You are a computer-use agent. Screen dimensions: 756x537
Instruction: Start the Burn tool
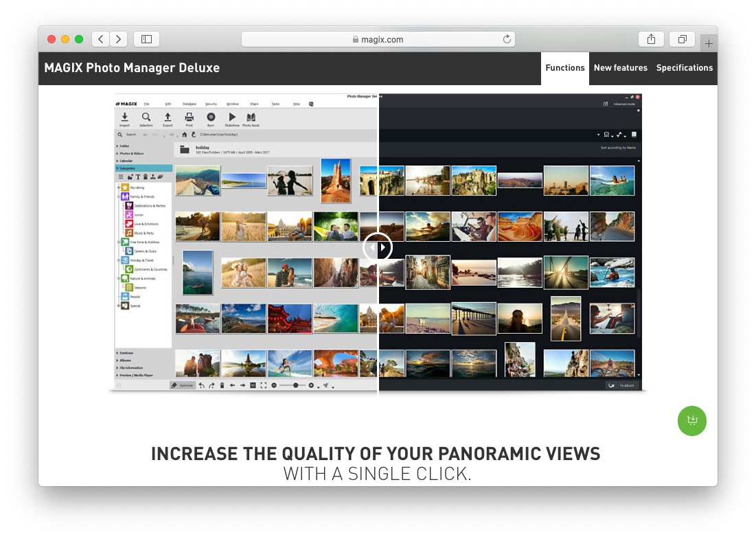211,117
